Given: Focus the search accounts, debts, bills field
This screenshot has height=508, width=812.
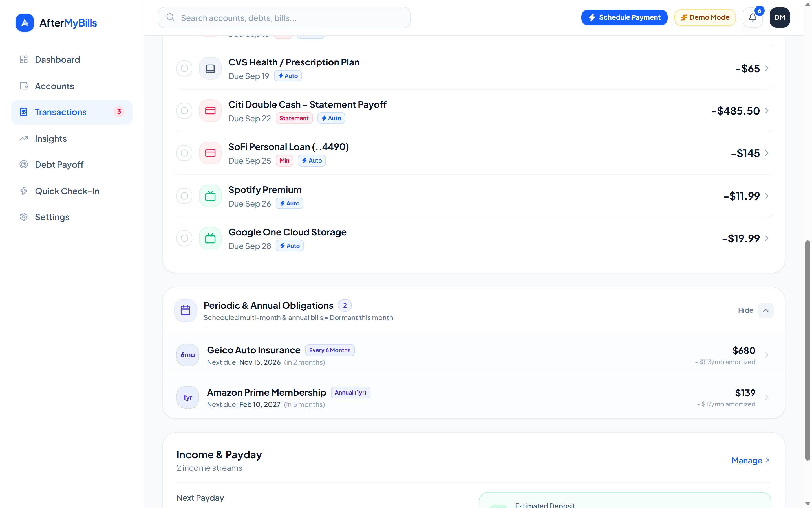Looking at the screenshot, I should [284, 17].
